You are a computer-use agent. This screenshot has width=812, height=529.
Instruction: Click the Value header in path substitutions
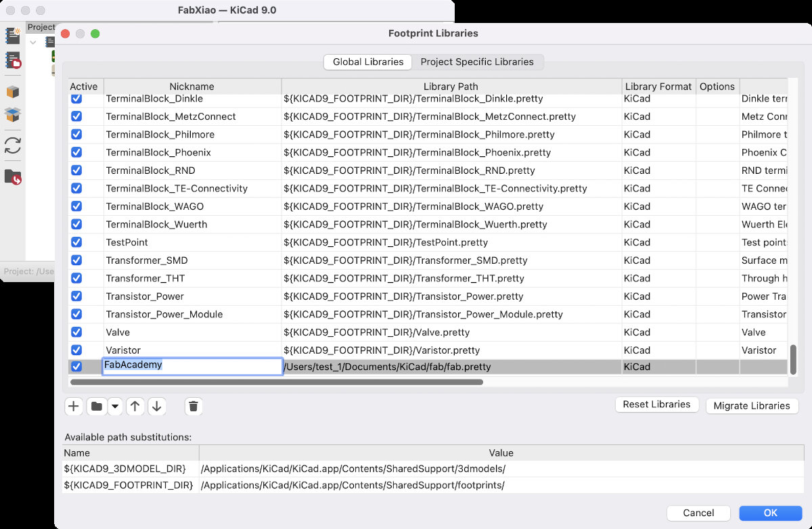coord(501,453)
